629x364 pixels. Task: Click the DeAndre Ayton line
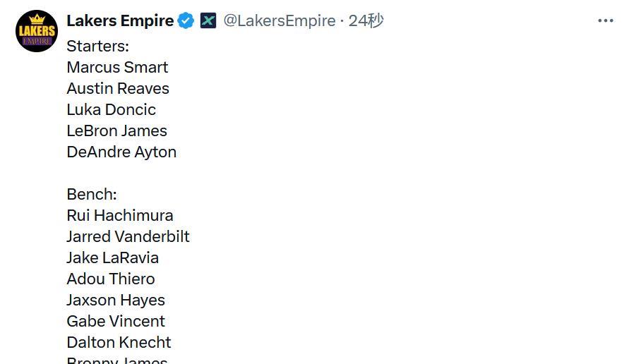pyautogui.click(x=121, y=152)
